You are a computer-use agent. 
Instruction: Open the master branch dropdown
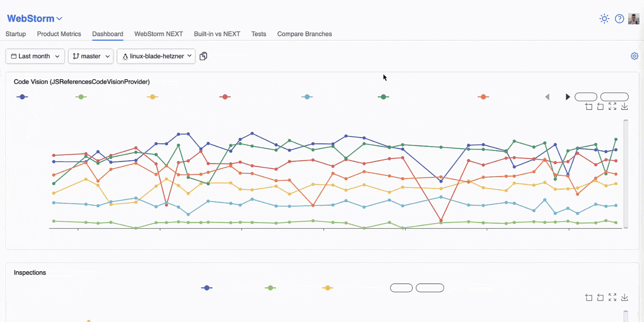(x=91, y=56)
